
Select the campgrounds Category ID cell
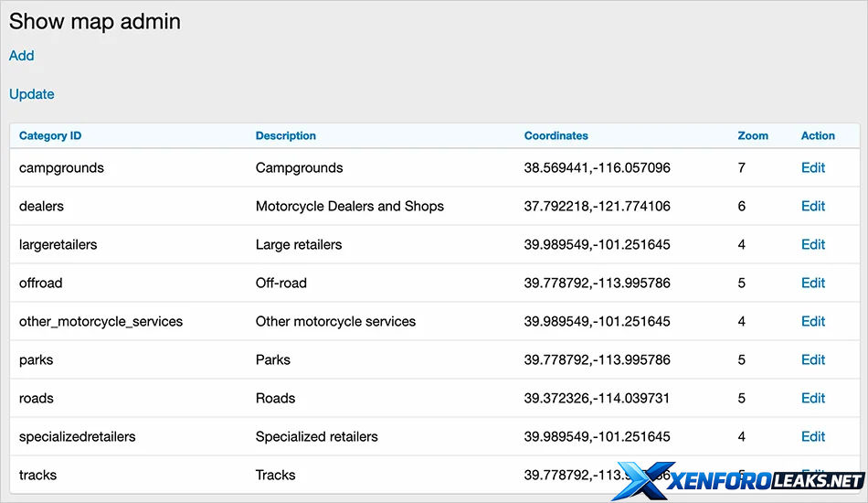point(61,168)
